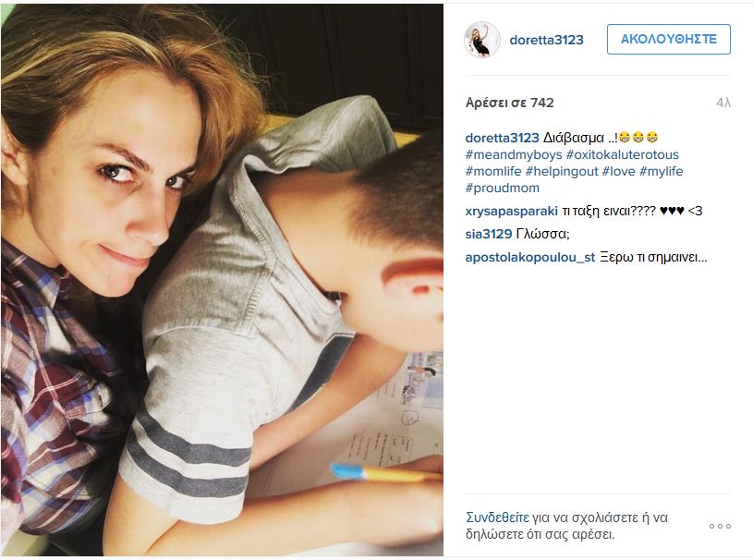Click the Συνδεθείτε login link
Image resolution: width=753 pixels, height=560 pixels.
(x=497, y=517)
